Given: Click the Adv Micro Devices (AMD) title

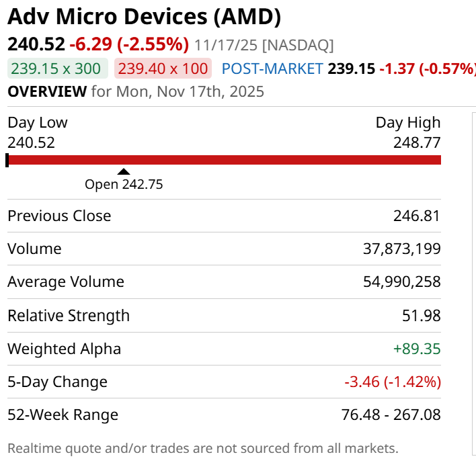Looking at the screenshot, I should (x=145, y=16).
